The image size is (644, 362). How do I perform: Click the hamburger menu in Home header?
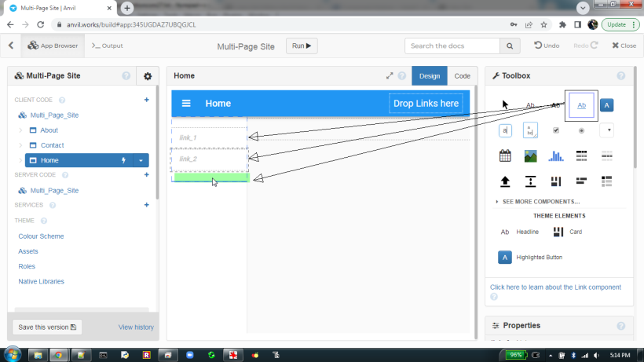pos(186,104)
